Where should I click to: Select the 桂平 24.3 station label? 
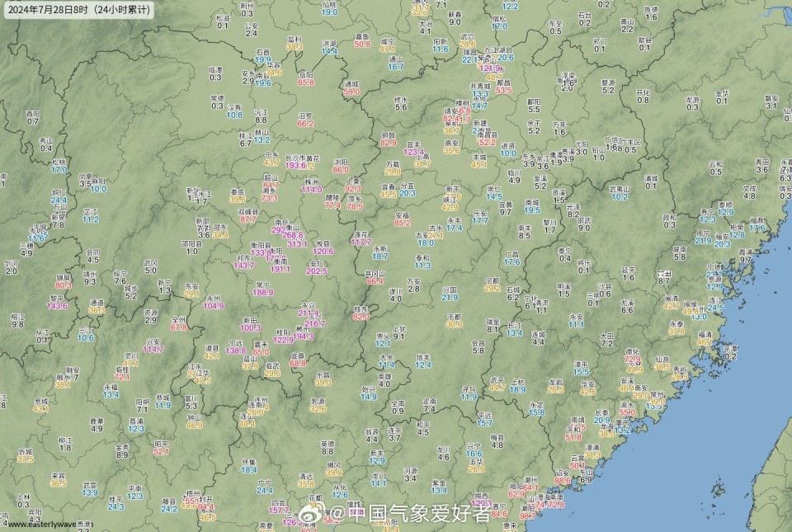click(115, 503)
